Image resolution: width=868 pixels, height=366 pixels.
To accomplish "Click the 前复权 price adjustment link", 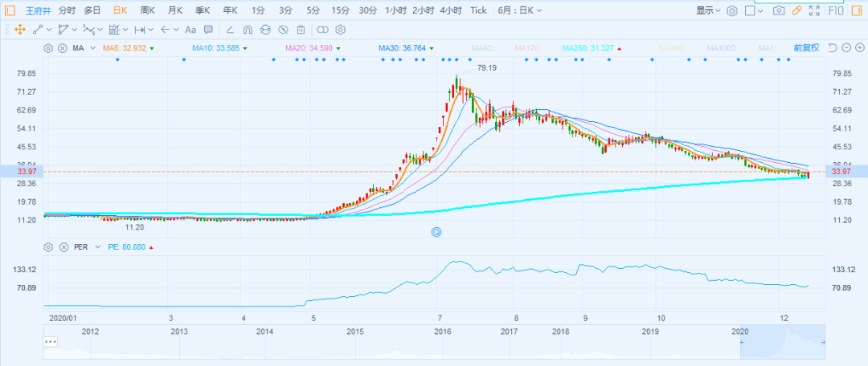I will (x=805, y=48).
